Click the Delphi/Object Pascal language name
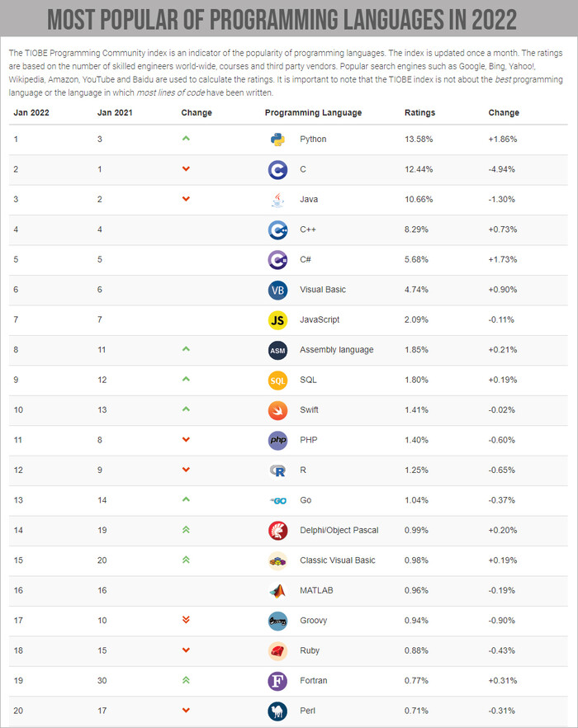 339,530
